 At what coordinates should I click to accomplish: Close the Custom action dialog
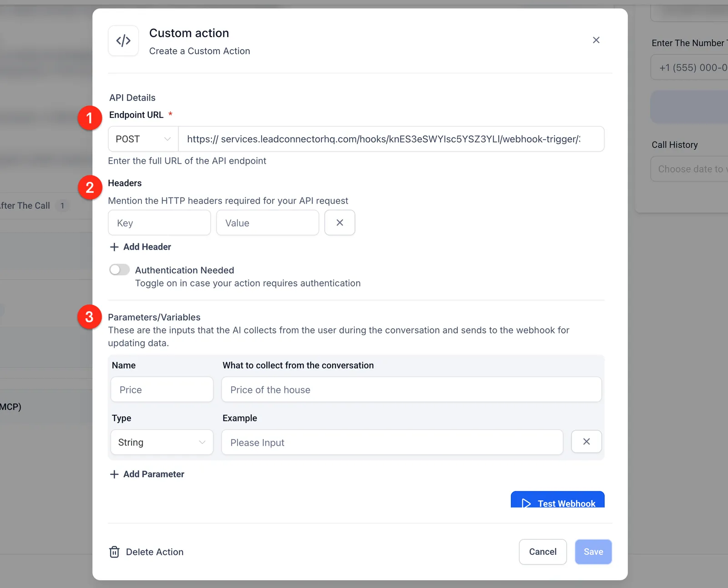coord(596,40)
